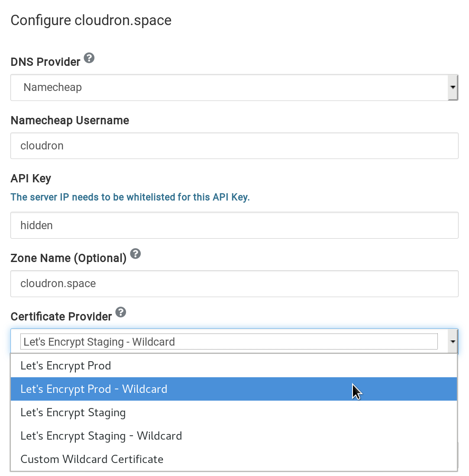The height and width of the screenshot is (476, 469).
Task: Click the Zone Name text field
Action: click(x=234, y=284)
